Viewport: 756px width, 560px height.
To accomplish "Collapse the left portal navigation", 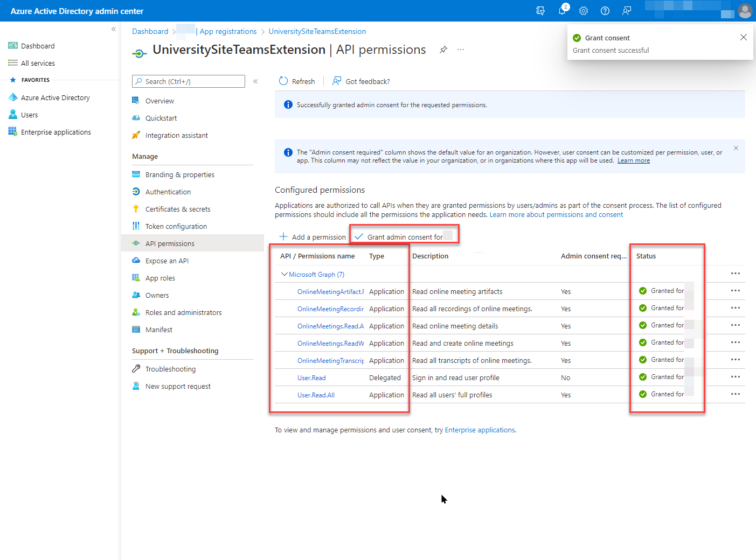I will [x=114, y=29].
